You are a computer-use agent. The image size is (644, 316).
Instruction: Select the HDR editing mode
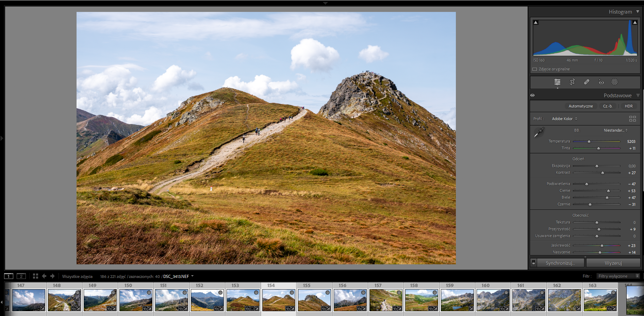[629, 106]
